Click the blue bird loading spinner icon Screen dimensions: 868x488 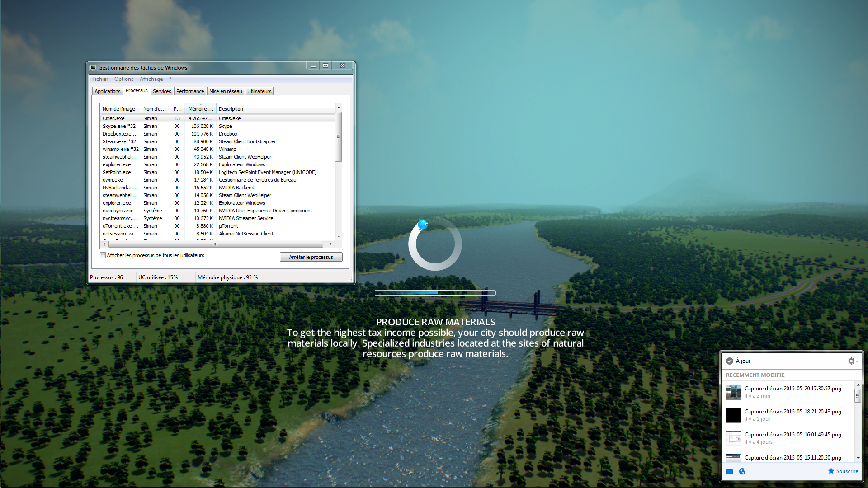(x=423, y=224)
